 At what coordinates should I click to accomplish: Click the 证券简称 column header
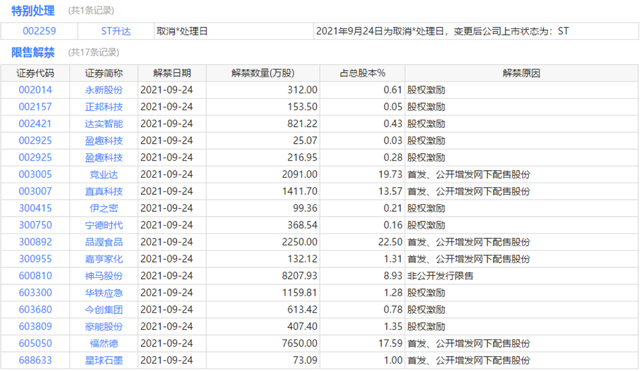104,73
